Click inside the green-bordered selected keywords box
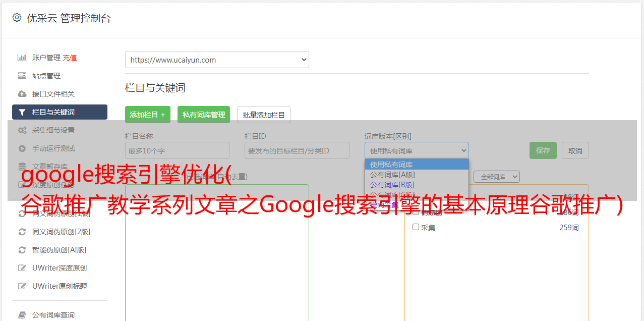644x321 pixels. [x=217, y=252]
